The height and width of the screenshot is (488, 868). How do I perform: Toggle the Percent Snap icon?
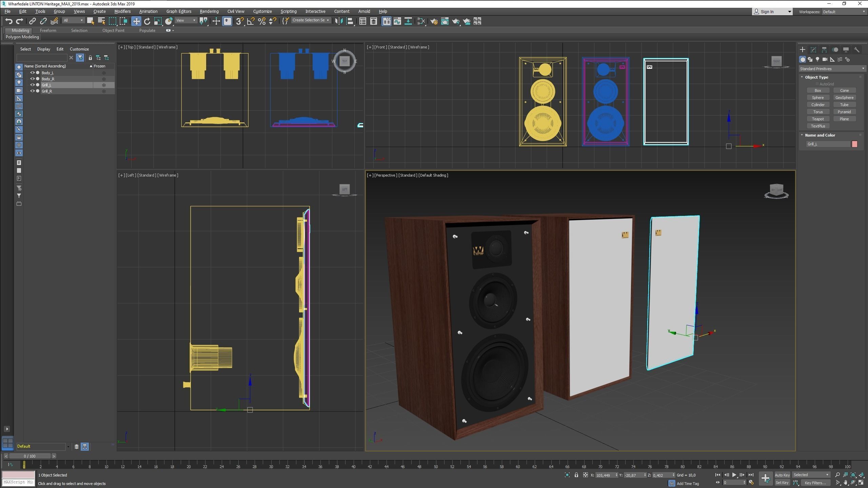pos(262,21)
